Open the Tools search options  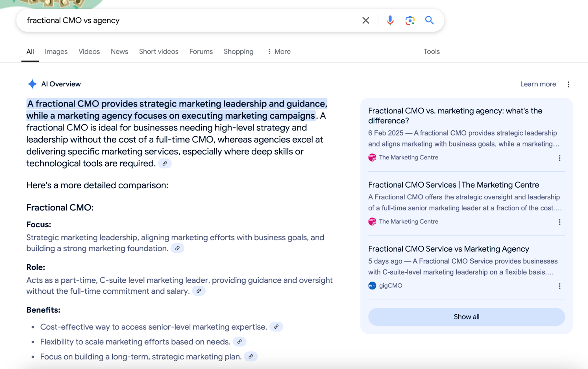(x=431, y=52)
